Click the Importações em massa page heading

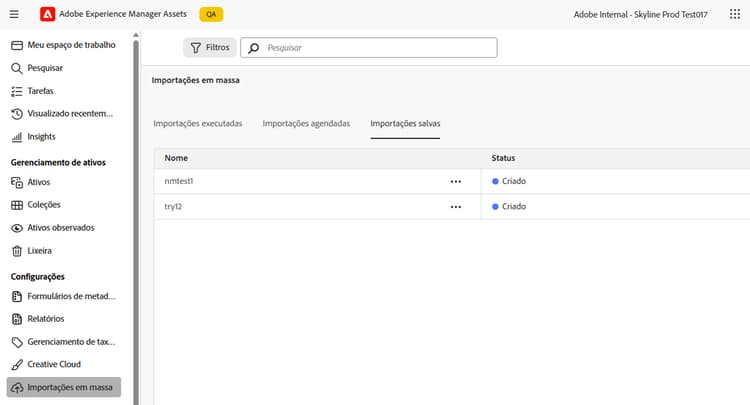(x=196, y=80)
